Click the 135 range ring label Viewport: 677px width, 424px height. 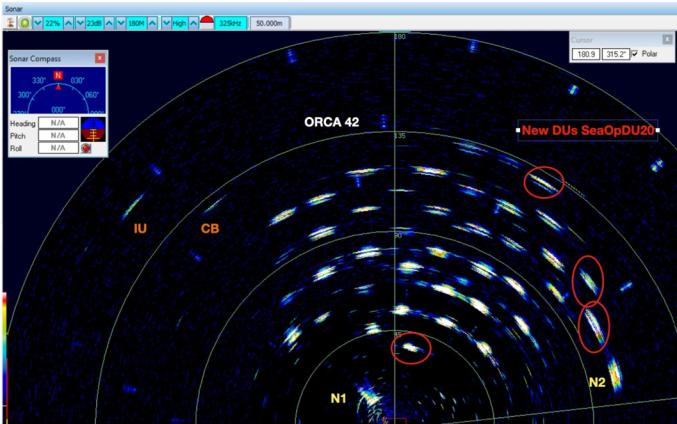click(400, 136)
